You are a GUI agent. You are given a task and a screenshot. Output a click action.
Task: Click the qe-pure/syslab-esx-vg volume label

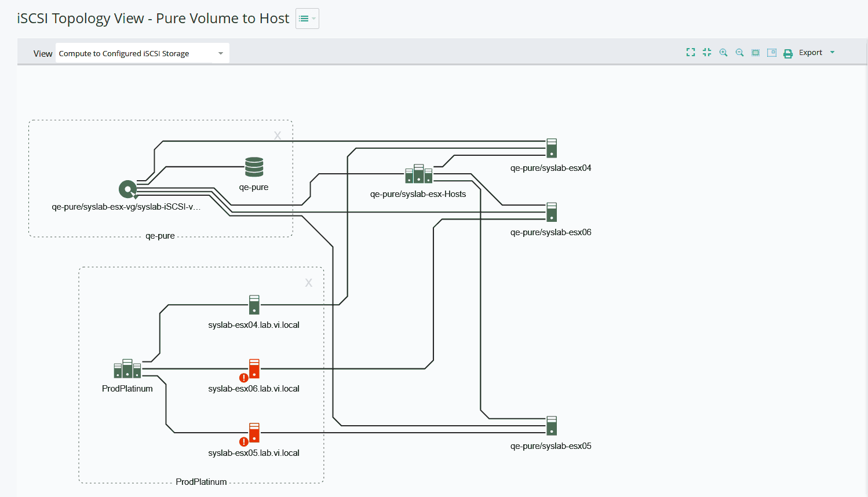pos(126,207)
